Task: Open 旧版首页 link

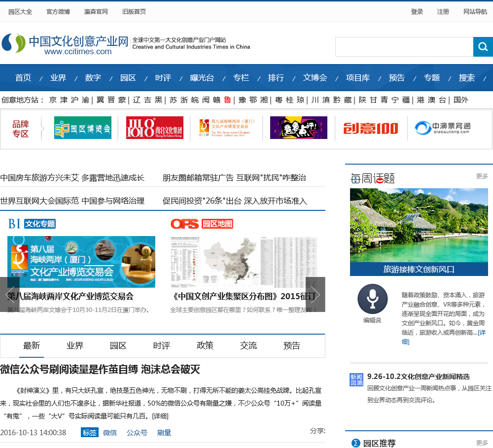Action: tap(134, 12)
